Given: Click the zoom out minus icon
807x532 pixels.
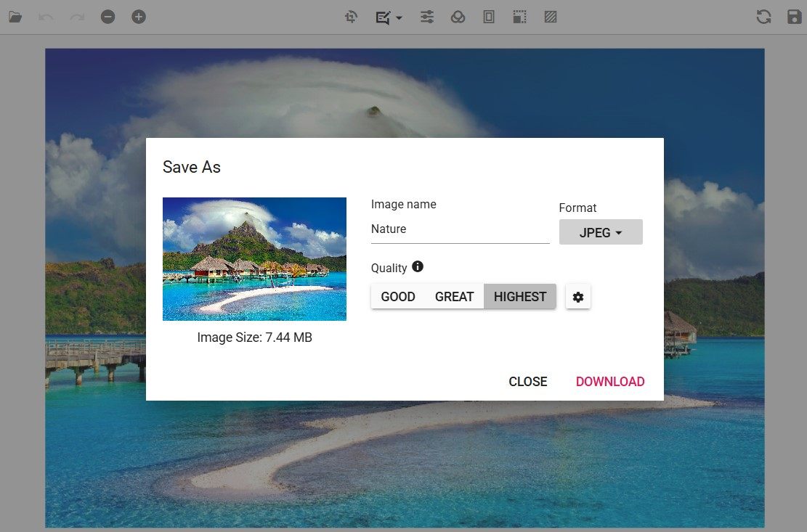Looking at the screenshot, I should (x=108, y=17).
